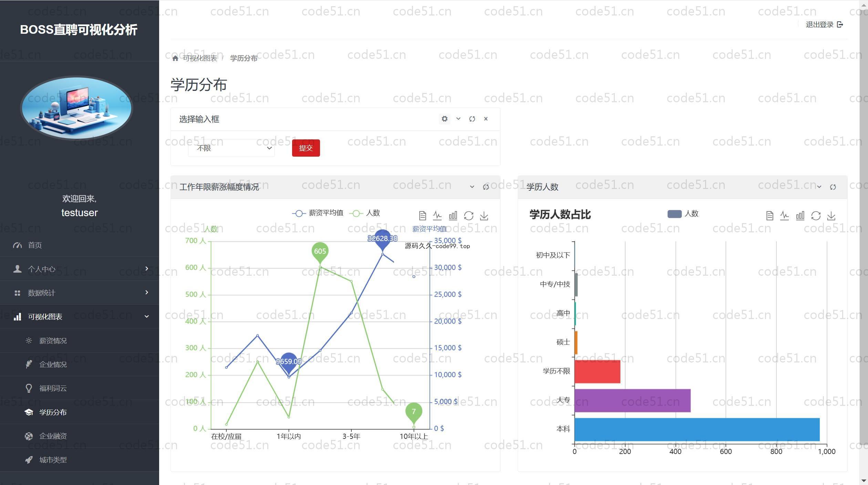The width and height of the screenshot is (868, 485).
Task: Open 城市类型 submenu item
Action: click(x=80, y=460)
